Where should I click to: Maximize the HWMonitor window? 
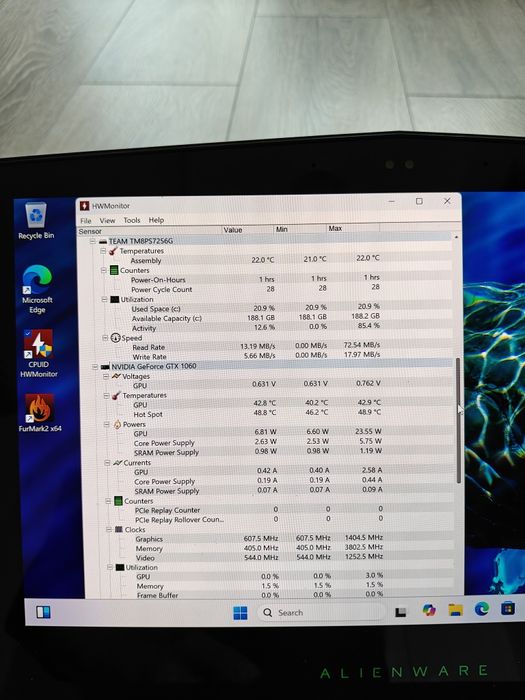(x=419, y=201)
